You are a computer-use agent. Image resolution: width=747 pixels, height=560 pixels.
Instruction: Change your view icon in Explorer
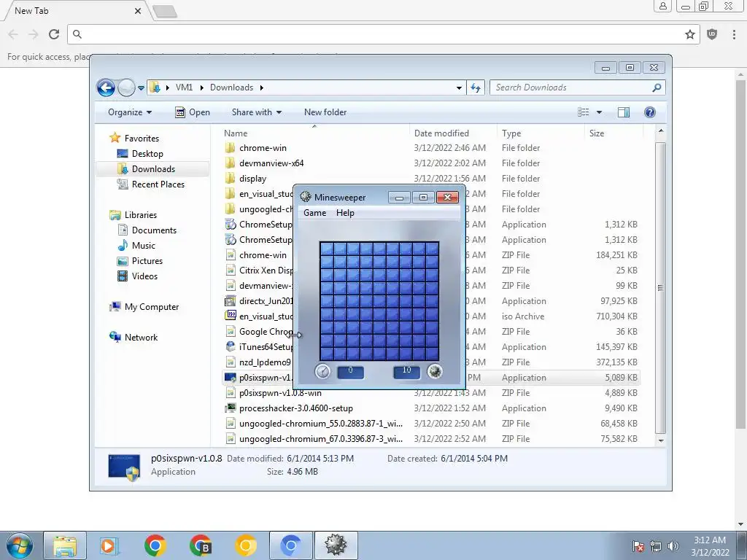click(x=583, y=112)
